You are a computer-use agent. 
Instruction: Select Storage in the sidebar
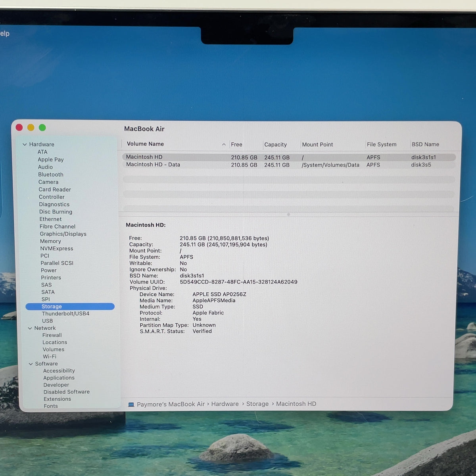click(x=70, y=307)
